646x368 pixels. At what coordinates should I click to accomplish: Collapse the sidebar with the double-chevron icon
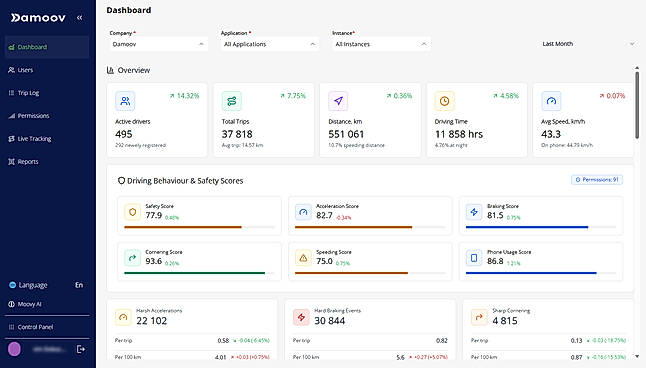80,18
